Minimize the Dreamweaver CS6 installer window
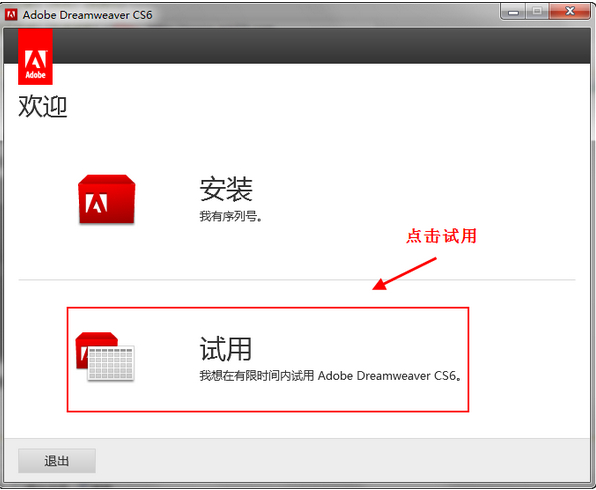 [513, 11]
